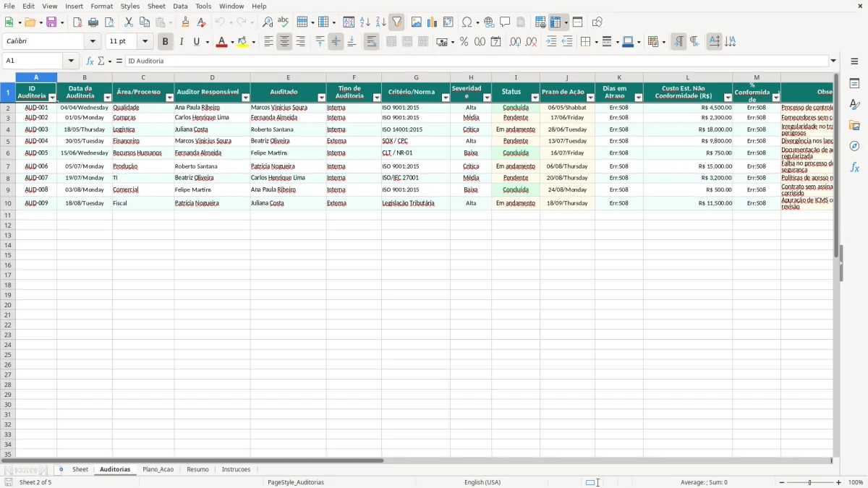Open the Font Size dropdown
This screenshot has height=488, width=868.
point(145,42)
